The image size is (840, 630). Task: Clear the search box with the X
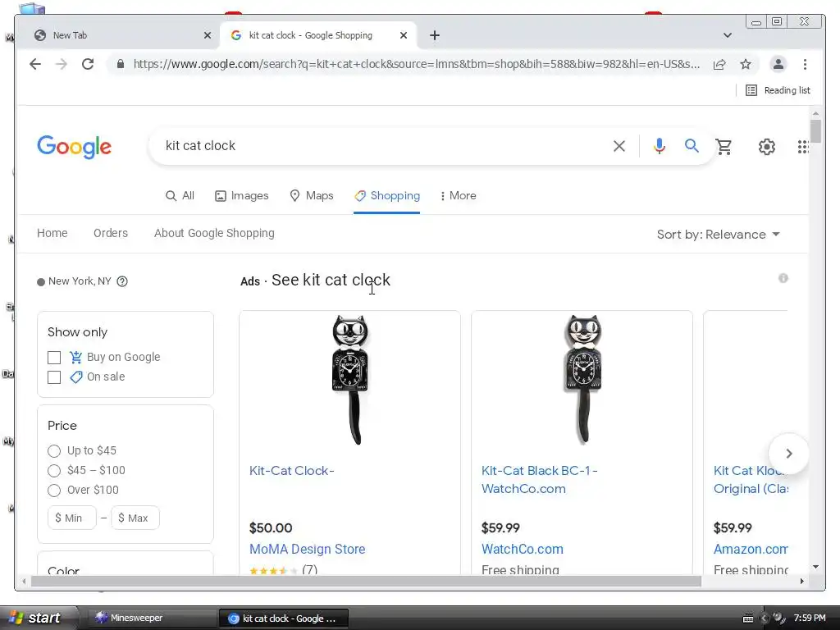point(619,146)
